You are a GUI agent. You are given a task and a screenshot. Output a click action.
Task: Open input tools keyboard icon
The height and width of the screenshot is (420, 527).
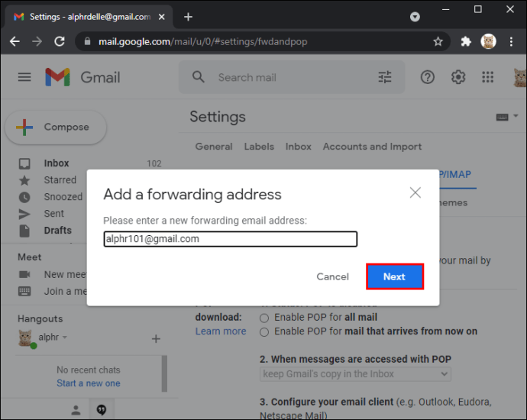click(502, 118)
